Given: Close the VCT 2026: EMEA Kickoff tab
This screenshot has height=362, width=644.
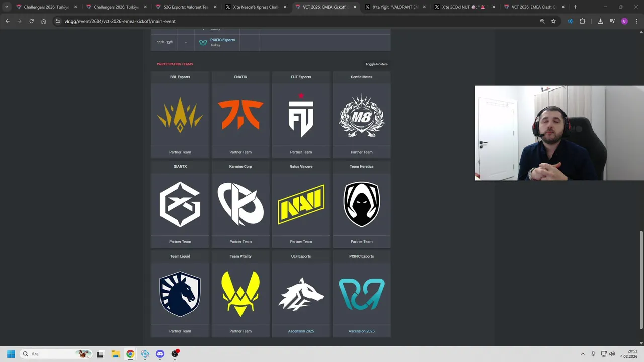Looking at the screenshot, I should coord(355,7).
